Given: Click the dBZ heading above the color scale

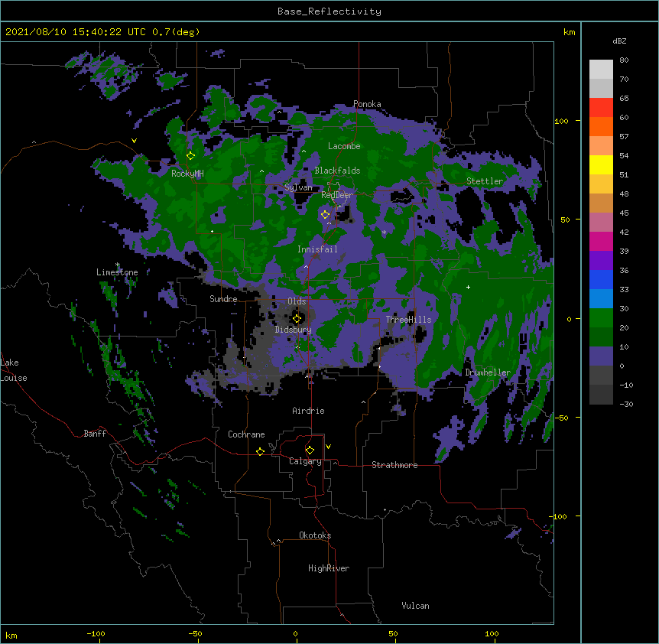Looking at the screenshot, I should point(619,41).
